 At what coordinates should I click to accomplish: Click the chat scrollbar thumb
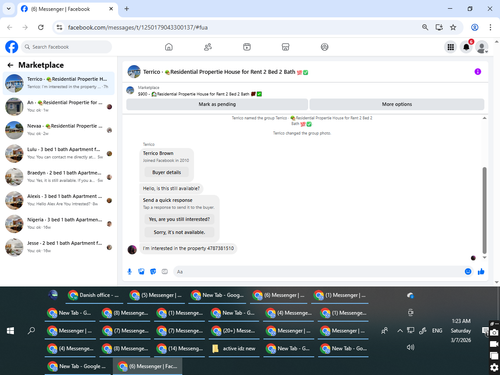click(x=484, y=210)
